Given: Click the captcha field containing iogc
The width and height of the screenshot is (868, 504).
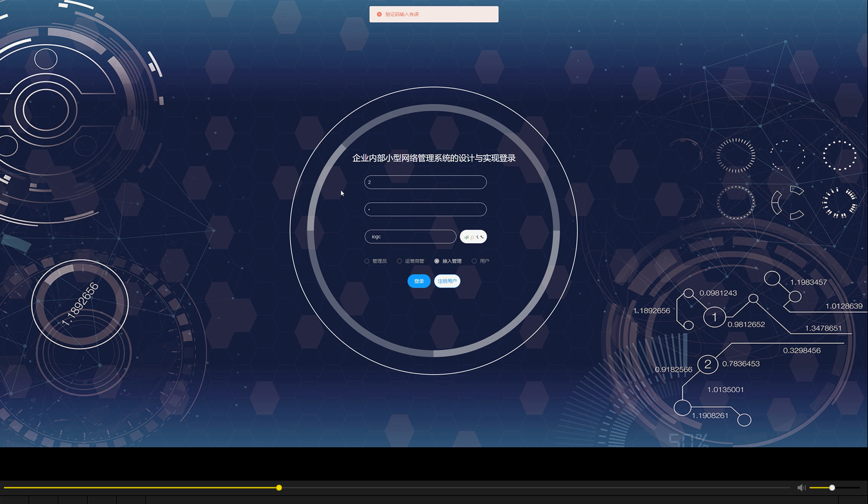Looking at the screenshot, I should [x=411, y=237].
